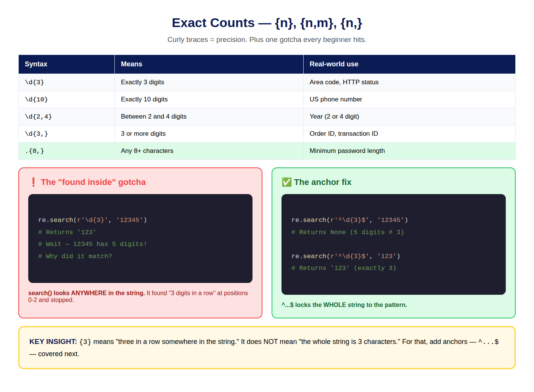Click the anchored re.search '123' code line

(x=346, y=256)
